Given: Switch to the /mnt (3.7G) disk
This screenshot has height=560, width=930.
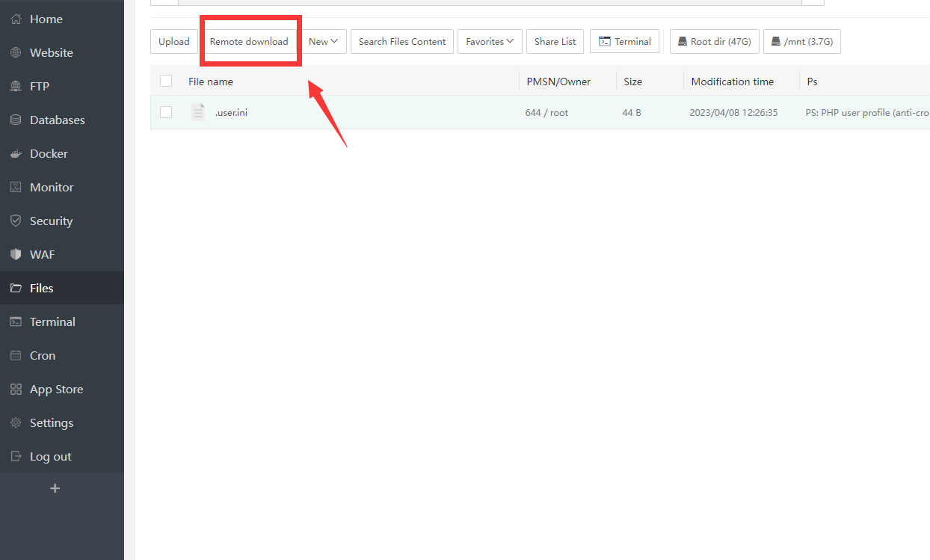Looking at the screenshot, I should click(801, 42).
